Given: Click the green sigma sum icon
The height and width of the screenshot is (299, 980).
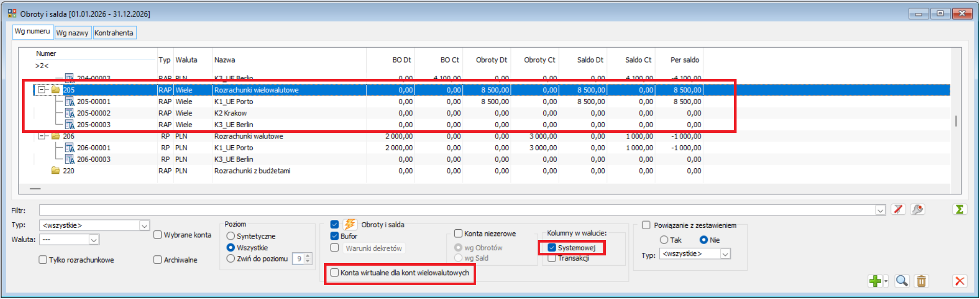Looking at the screenshot, I should click(959, 209).
